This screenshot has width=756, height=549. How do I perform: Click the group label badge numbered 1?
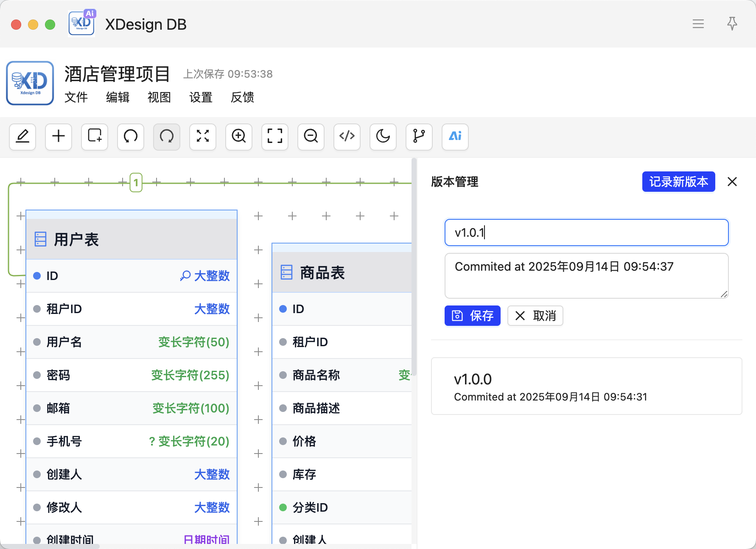point(136,183)
